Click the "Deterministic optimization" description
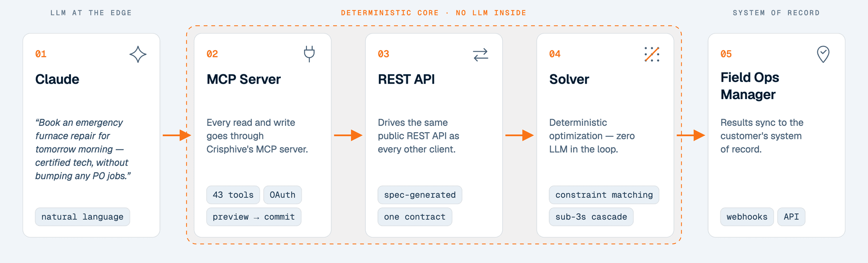This screenshot has height=263, width=868. pyautogui.click(x=592, y=136)
